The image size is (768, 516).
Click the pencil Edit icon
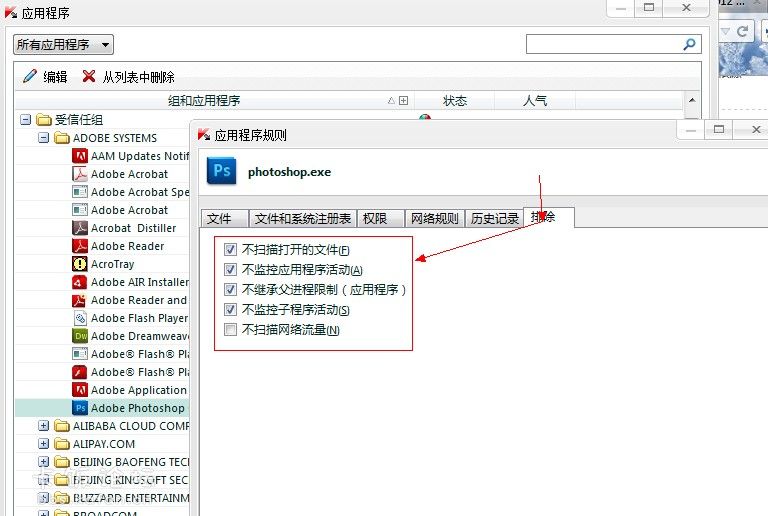click(x=29, y=76)
